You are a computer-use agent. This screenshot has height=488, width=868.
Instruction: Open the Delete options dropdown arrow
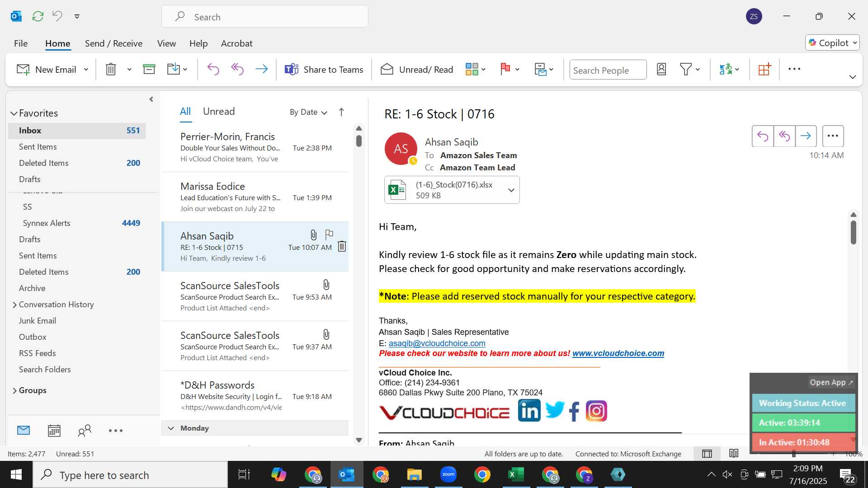pyautogui.click(x=129, y=70)
